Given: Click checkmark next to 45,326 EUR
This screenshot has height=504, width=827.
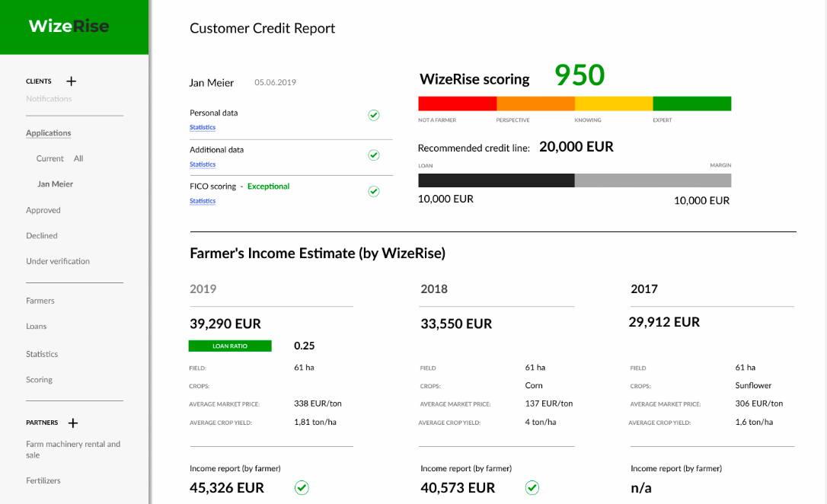Looking at the screenshot, I should [x=302, y=488].
